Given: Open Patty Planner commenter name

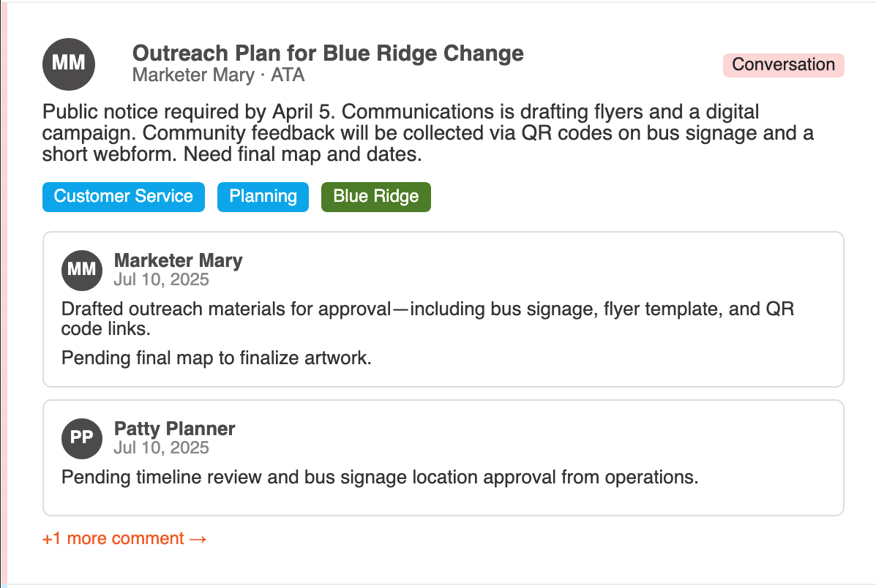Looking at the screenshot, I should [x=174, y=429].
